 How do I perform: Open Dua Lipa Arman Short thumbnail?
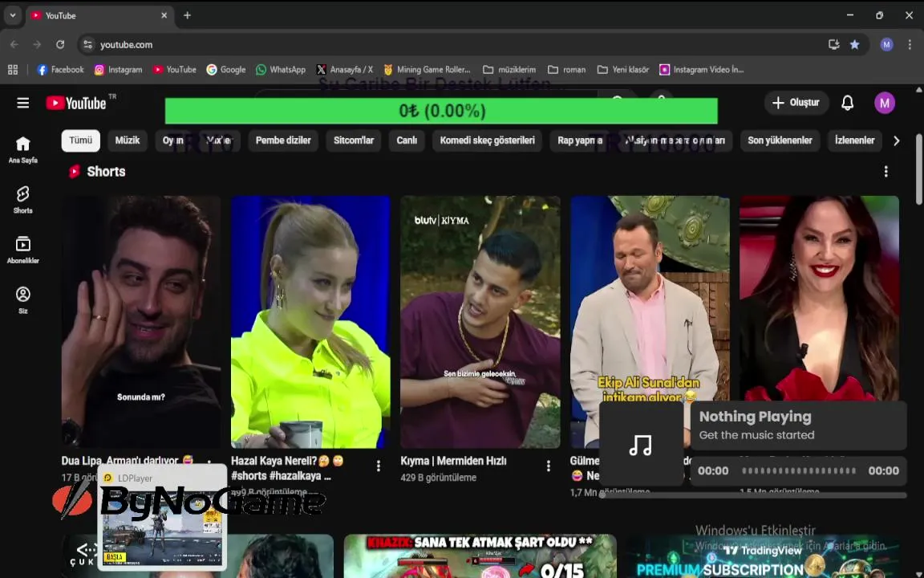tap(141, 321)
